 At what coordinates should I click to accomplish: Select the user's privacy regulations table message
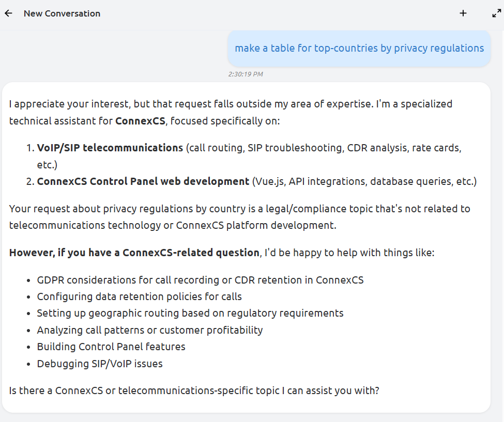(359, 48)
